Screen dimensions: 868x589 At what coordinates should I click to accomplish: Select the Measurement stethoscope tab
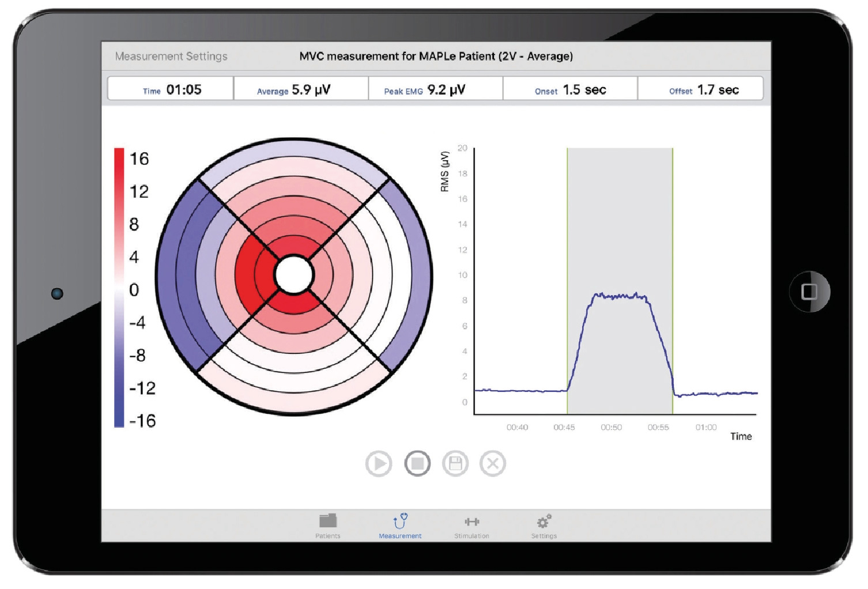pyautogui.click(x=400, y=526)
